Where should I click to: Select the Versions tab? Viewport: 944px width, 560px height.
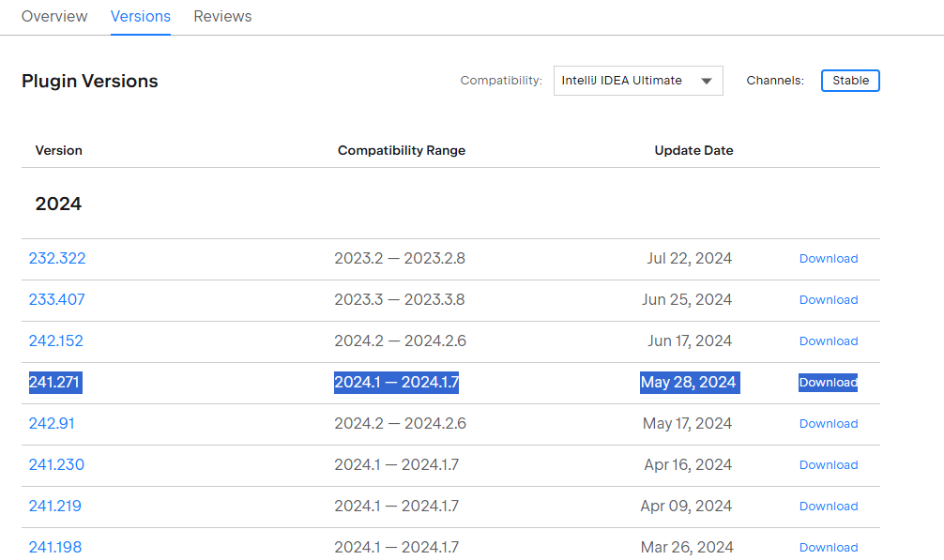[140, 16]
